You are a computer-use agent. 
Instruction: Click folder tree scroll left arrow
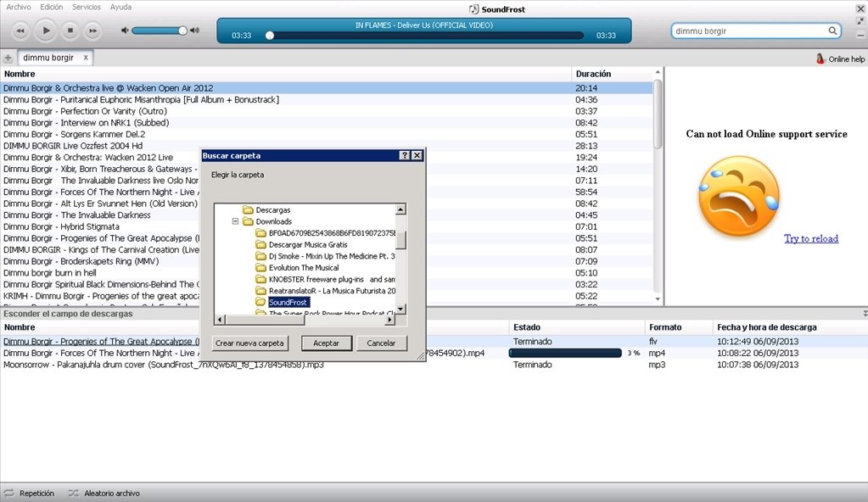pos(220,320)
